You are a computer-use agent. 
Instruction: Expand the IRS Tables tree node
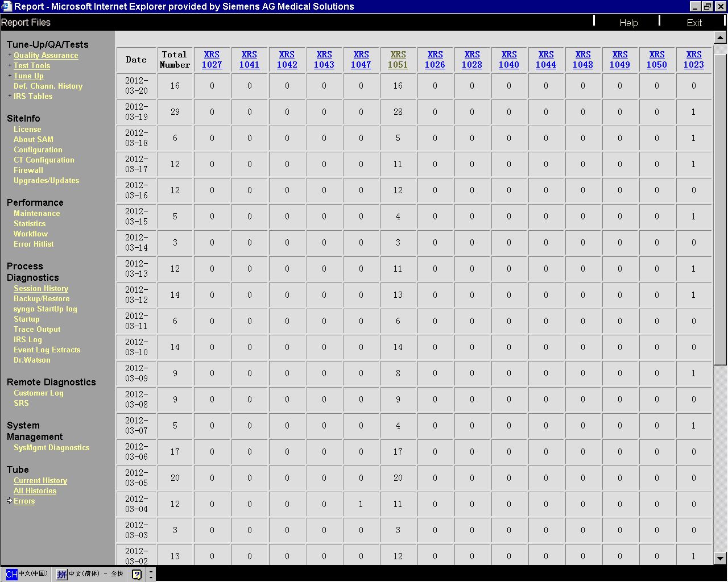[x=10, y=96]
